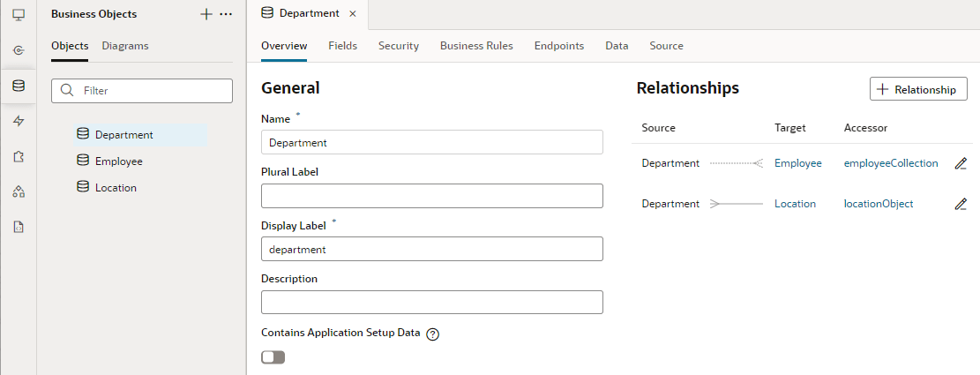Select Location in the objects tree
980x375 pixels.
tap(116, 188)
